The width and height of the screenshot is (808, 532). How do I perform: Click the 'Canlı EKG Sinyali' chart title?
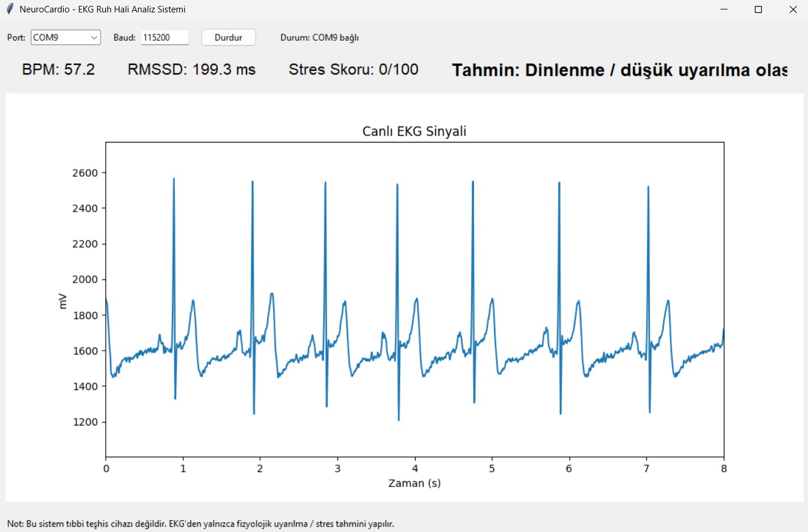click(414, 131)
